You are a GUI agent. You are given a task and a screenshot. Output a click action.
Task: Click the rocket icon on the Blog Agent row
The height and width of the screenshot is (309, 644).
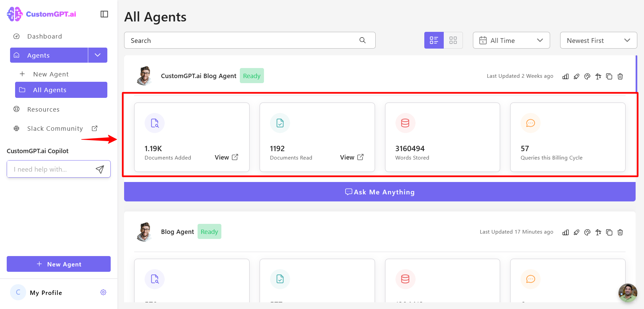pos(577,232)
